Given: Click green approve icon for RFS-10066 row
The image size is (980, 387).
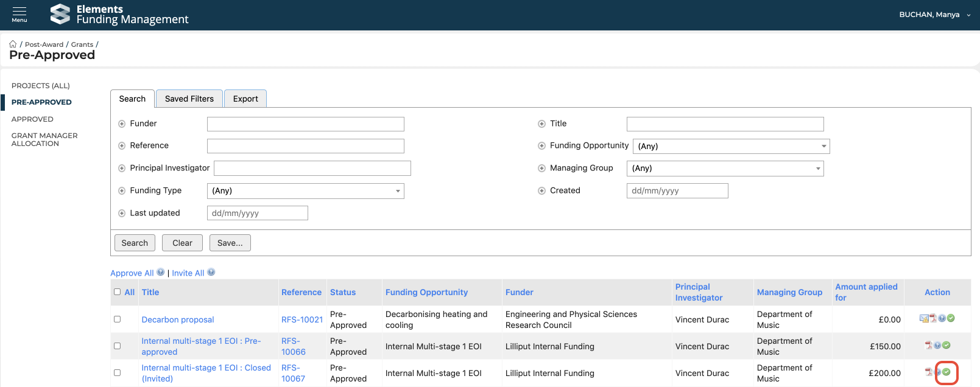Looking at the screenshot, I should pyautogui.click(x=947, y=345).
